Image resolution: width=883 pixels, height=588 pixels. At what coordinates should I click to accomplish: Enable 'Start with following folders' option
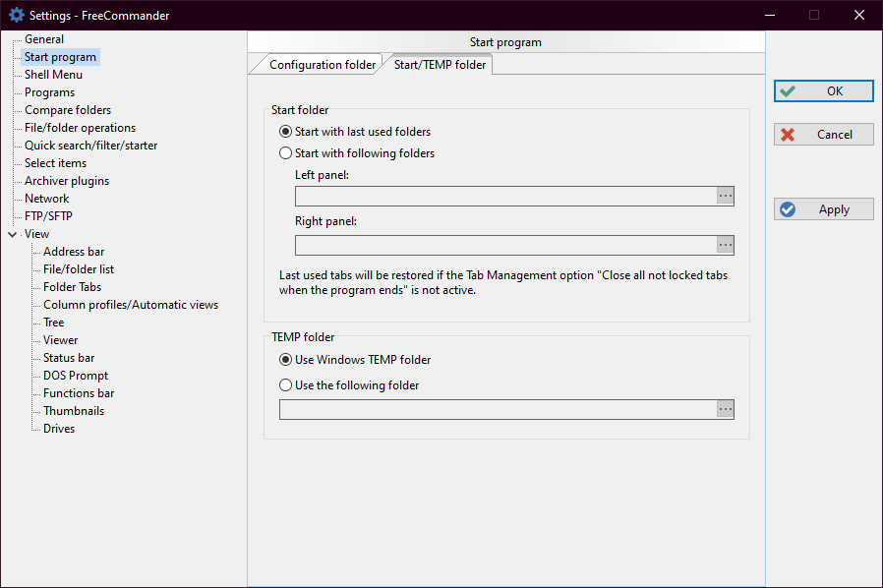tap(286, 153)
